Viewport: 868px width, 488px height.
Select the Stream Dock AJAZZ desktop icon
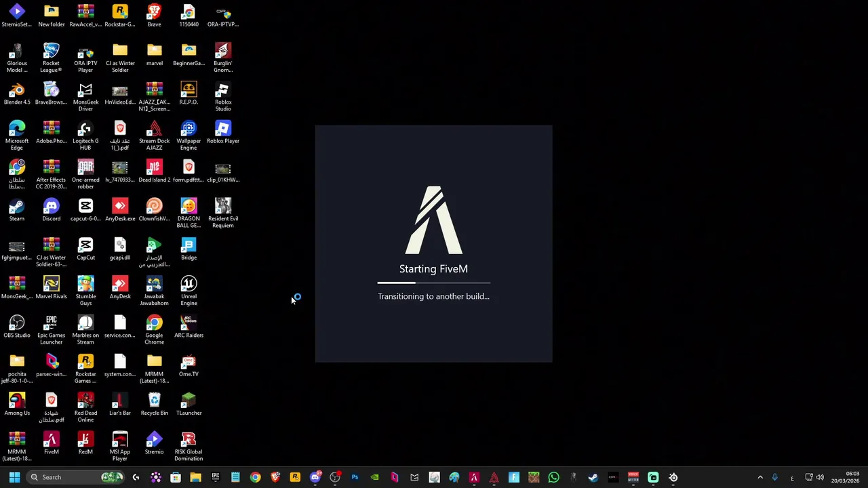point(154,136)
